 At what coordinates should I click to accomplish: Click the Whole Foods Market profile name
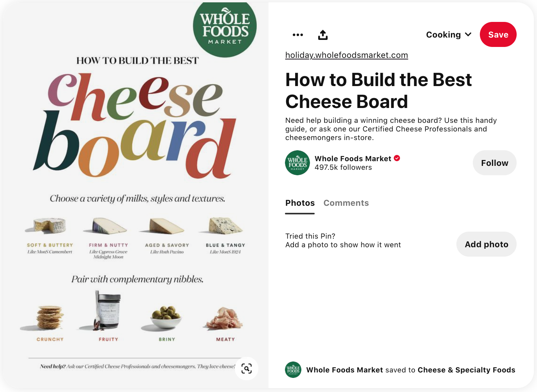point(353,158)
